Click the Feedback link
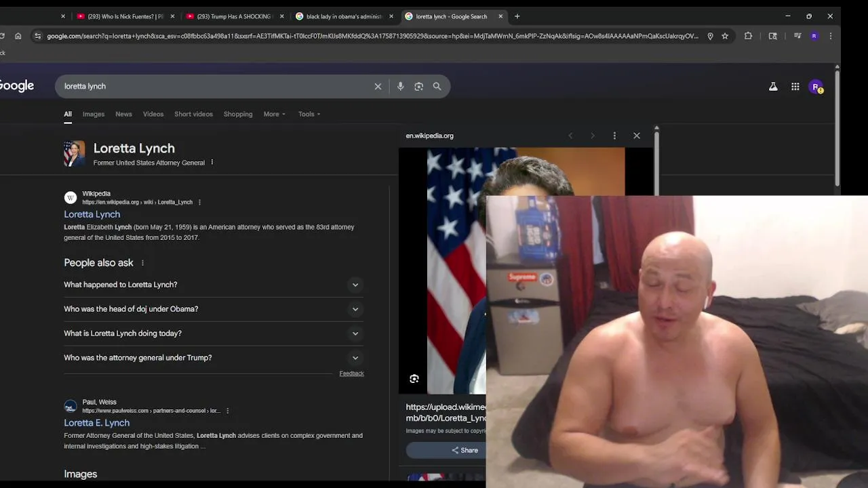Viewport: 868px width, 488px height. [351, 373]
